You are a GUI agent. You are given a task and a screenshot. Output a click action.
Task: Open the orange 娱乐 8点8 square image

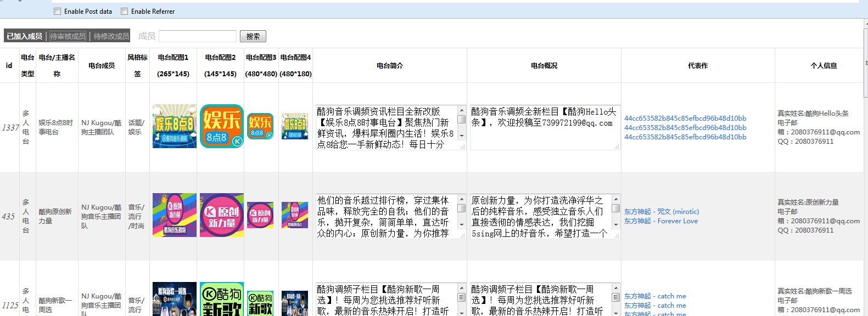pyautogui.click(x=222, y=126)
